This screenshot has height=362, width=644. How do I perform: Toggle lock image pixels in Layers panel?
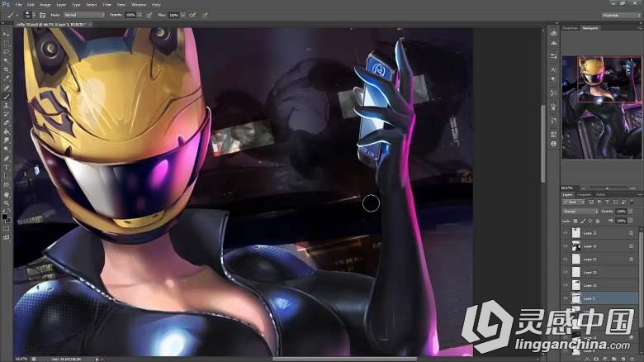point(583,221)
